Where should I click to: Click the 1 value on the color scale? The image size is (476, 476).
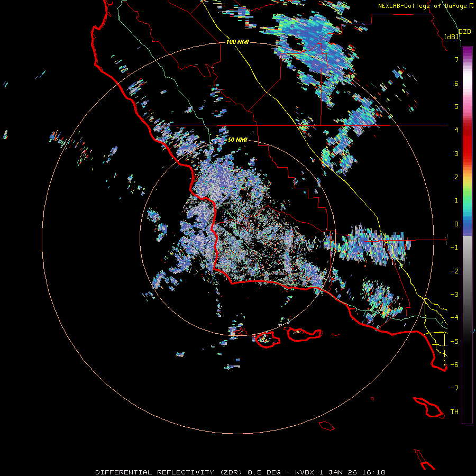(x=456, y=200)
